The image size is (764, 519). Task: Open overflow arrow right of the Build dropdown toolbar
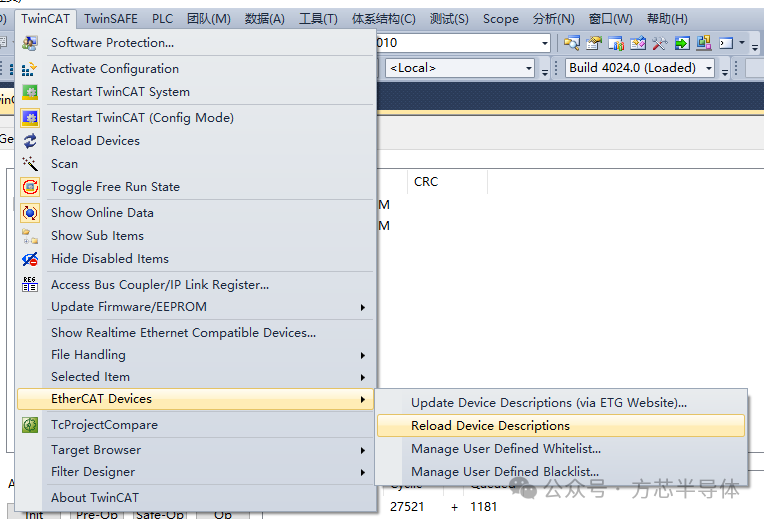coord(725,71)
